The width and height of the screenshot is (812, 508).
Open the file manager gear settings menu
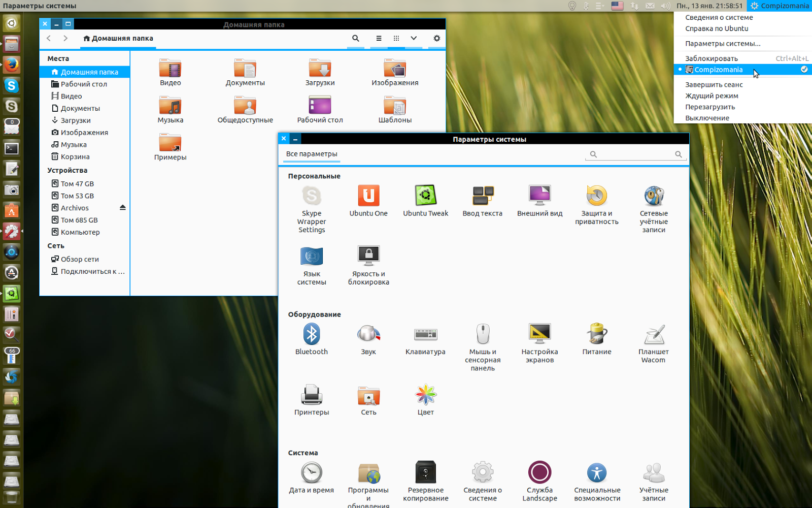(436, 38)
